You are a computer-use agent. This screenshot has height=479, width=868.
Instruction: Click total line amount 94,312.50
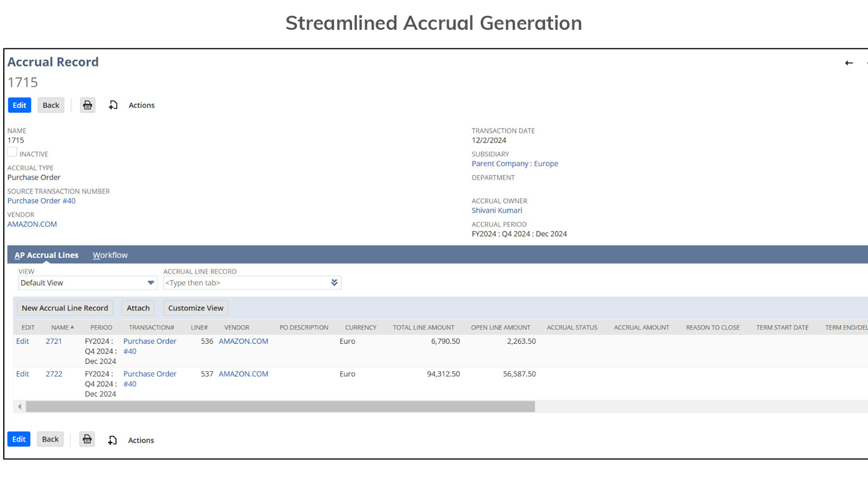[x=443, y=374]
